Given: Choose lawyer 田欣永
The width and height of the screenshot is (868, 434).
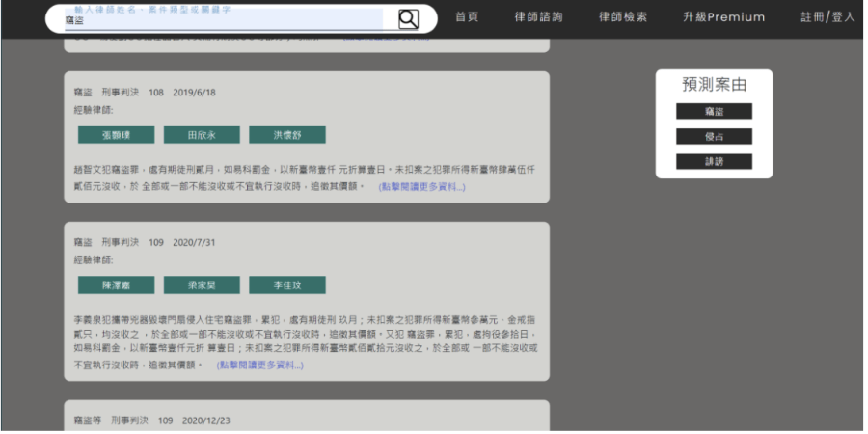Looking at the screenshot, I should coord(203,135).
